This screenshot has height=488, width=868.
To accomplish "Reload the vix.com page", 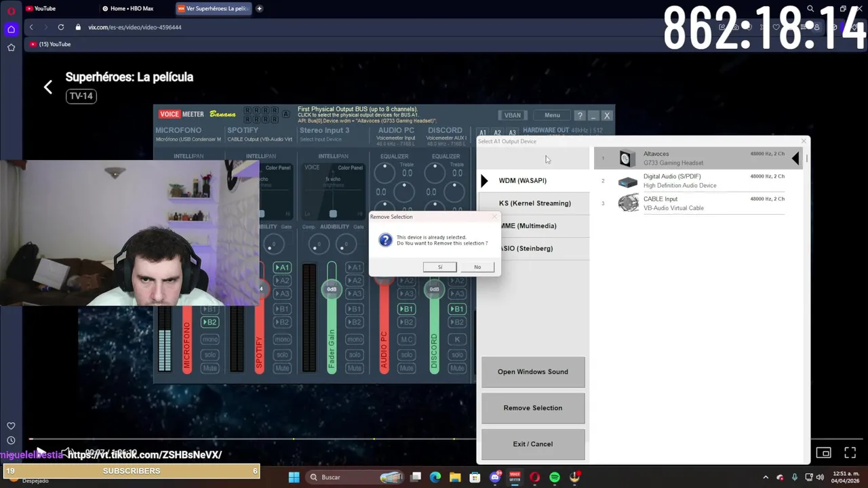I will click(x=61, y=27).
